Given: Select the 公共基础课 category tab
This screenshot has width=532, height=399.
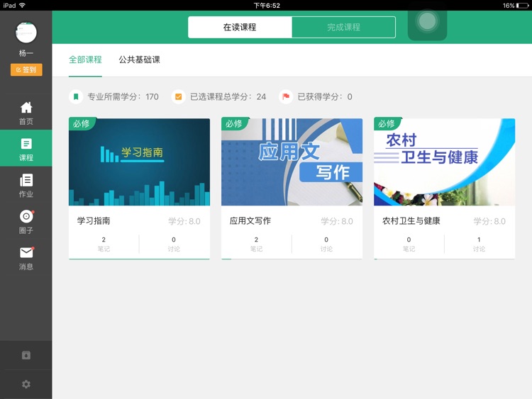Looking at the screenshot, I should pos(139,60).
